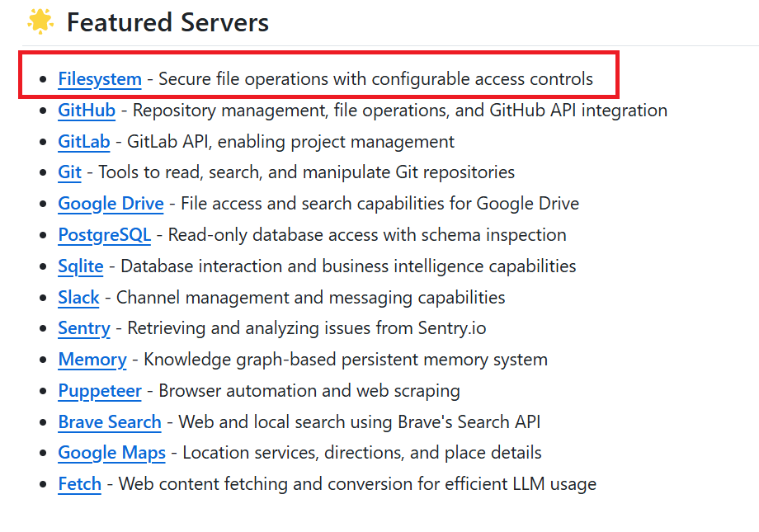Click text 'GitLab API, enabling project management'
The width and height of the screenshot is (759, 532).
coord(290,142)
